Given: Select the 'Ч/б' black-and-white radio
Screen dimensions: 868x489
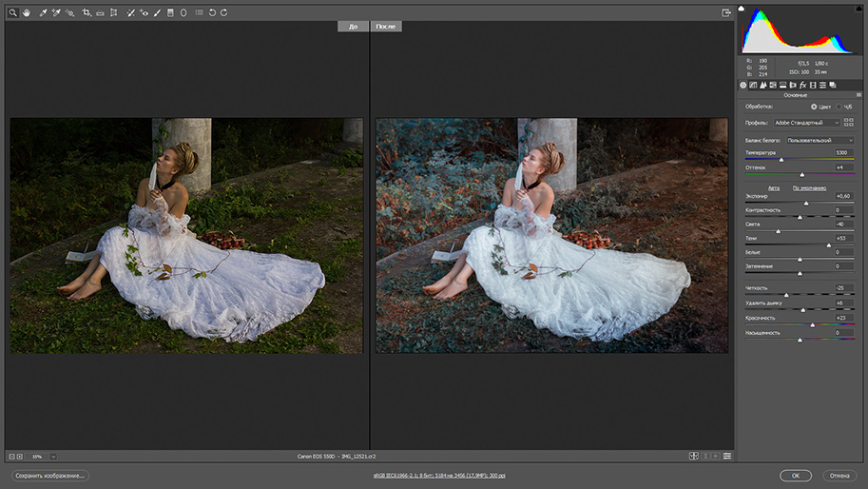Looking at the screenshot, I should pos(838,107).
